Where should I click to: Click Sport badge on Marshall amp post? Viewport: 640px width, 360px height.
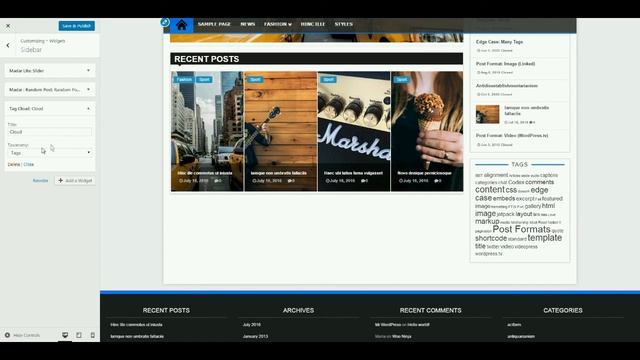tap(329, 80)
